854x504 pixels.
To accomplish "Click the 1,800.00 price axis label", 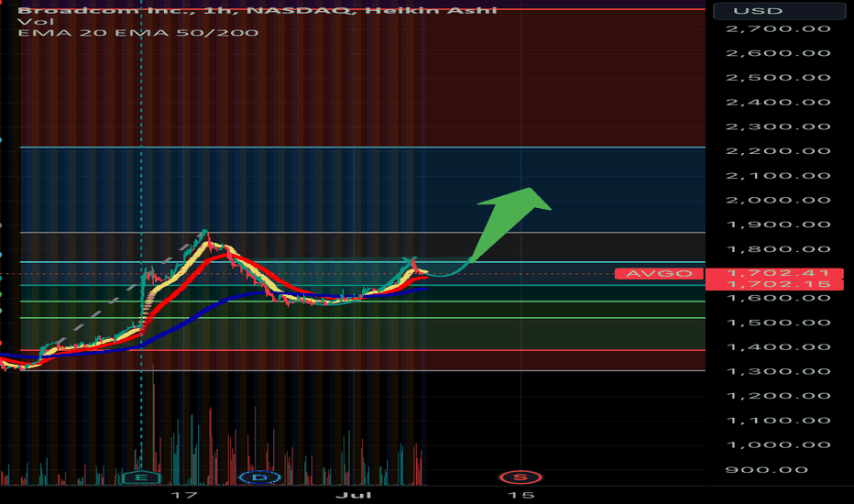I will [778, 249].
